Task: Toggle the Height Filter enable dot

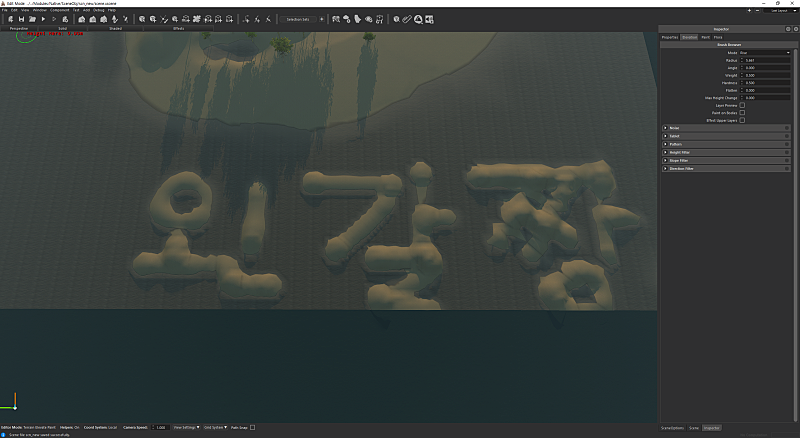Action: point(787,153)
